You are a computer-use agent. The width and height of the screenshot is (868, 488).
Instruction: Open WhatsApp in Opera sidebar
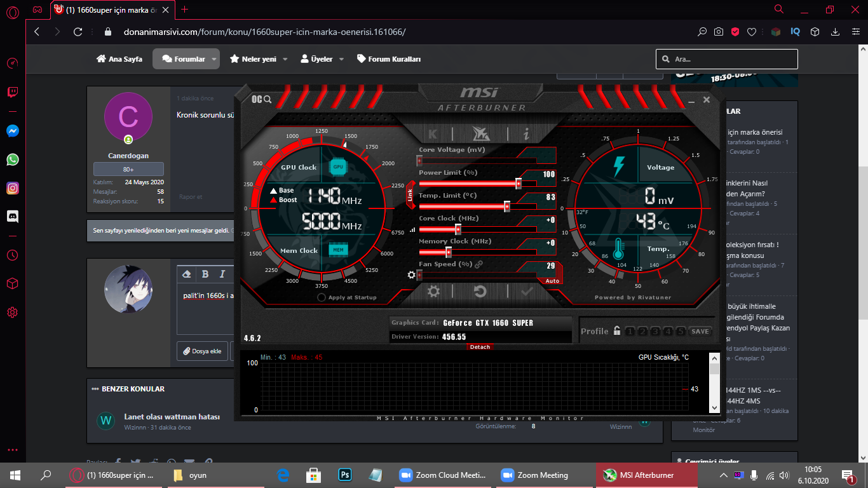(13, 159)
